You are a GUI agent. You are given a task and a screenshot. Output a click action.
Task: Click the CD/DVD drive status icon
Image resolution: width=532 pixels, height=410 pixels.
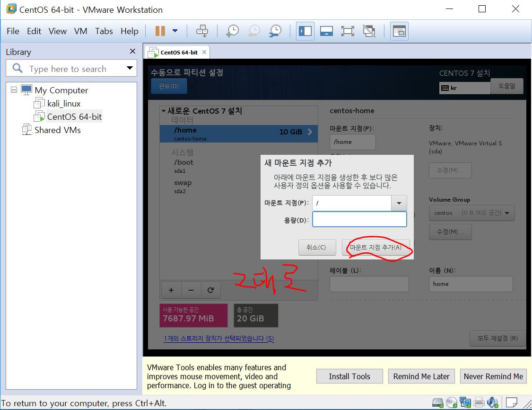(452, 403)
